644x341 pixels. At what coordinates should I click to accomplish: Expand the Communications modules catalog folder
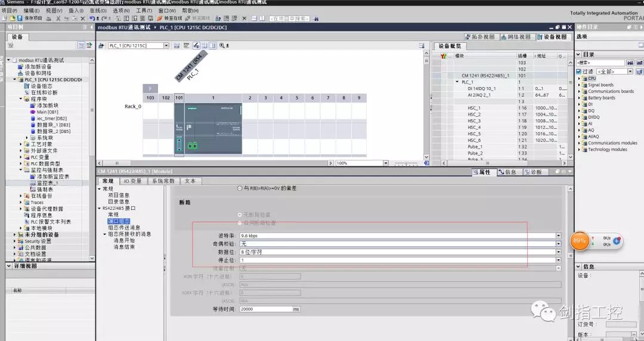579,143
